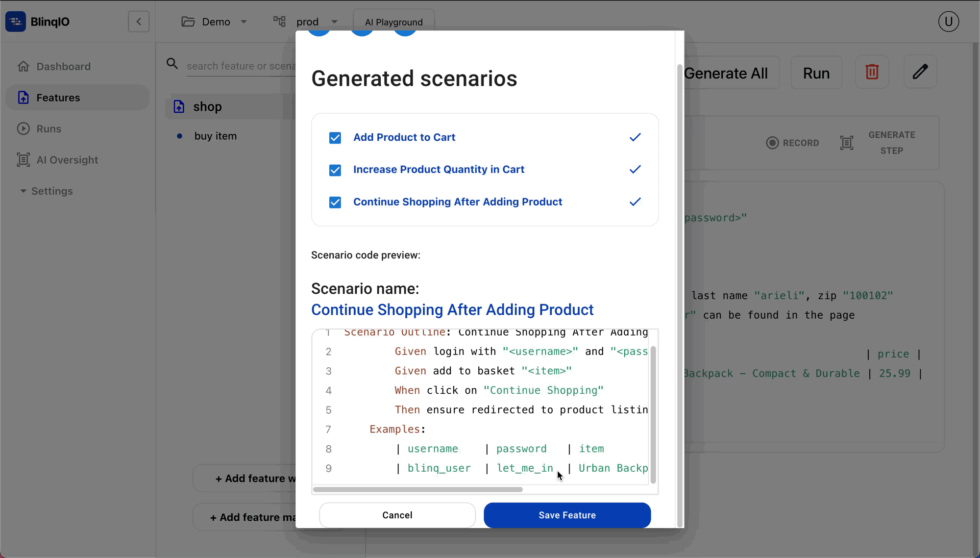Select the buy item scenario

215,136
